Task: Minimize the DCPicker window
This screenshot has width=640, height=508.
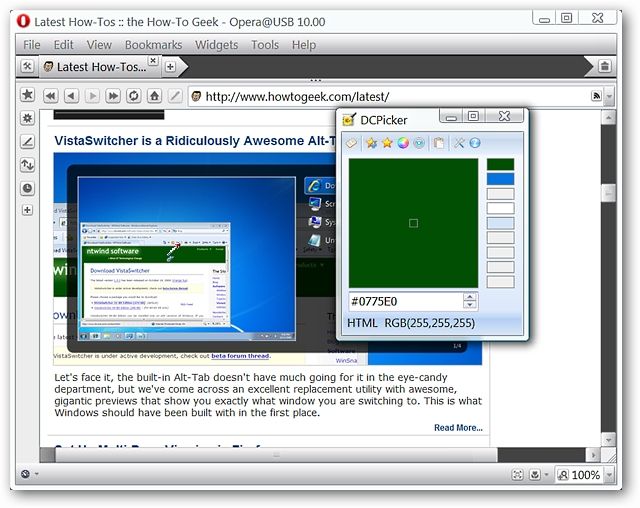Action: tap(451, 117)
